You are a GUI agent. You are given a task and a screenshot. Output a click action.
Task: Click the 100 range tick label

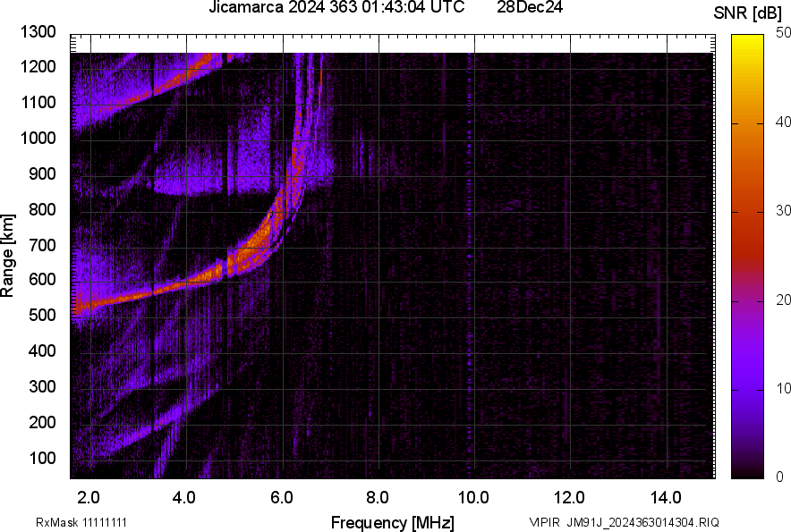tap(42, 458)
